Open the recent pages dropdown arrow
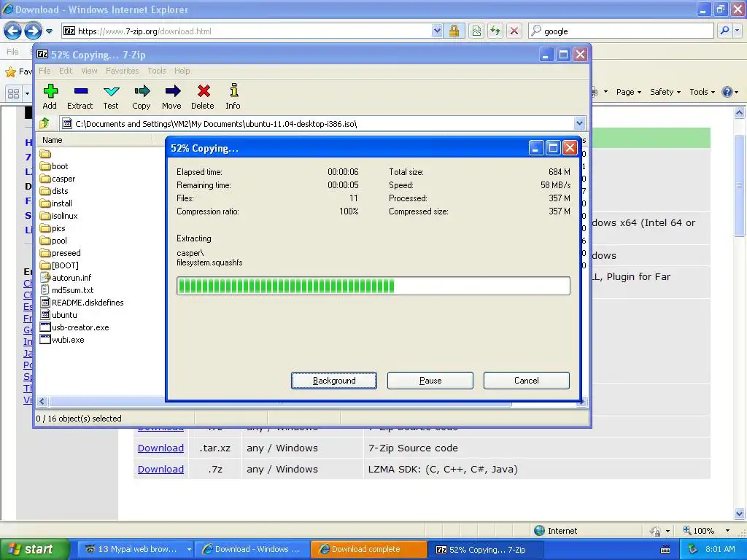This screenshot has height=560, width=747. click(49, 31)
